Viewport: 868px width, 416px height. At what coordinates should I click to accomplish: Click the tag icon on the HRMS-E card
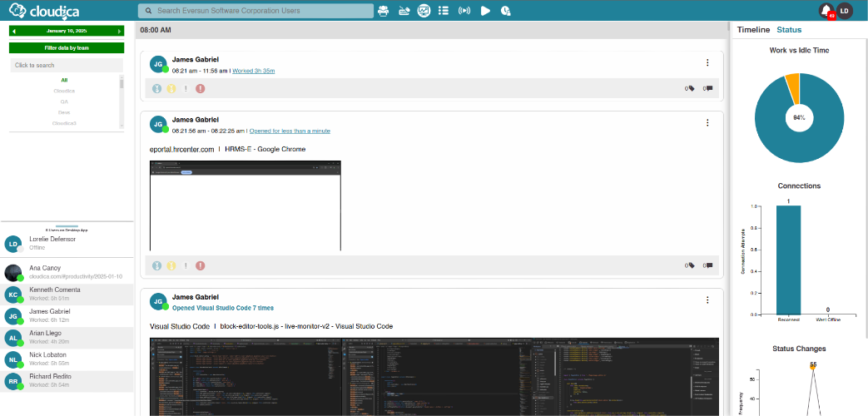click(691, 266)
